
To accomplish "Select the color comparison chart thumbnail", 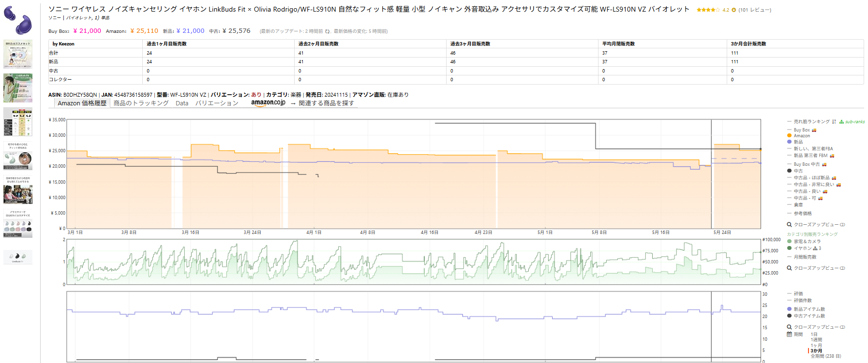I will (18, 122).
